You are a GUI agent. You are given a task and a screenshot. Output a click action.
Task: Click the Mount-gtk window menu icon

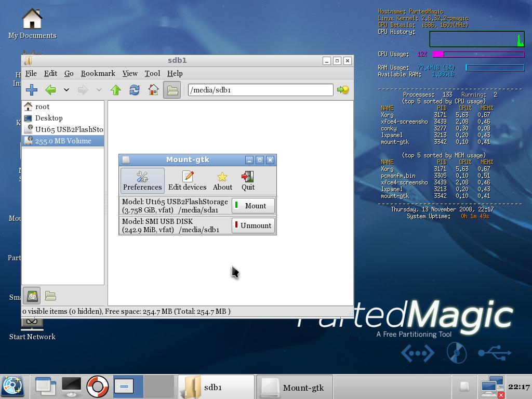pos(126,160)
